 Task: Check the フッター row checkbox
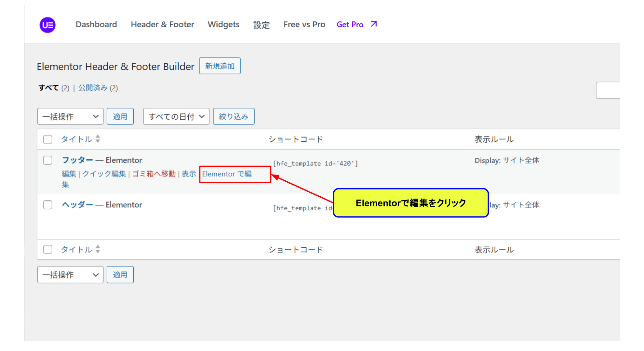click(48, 160)
